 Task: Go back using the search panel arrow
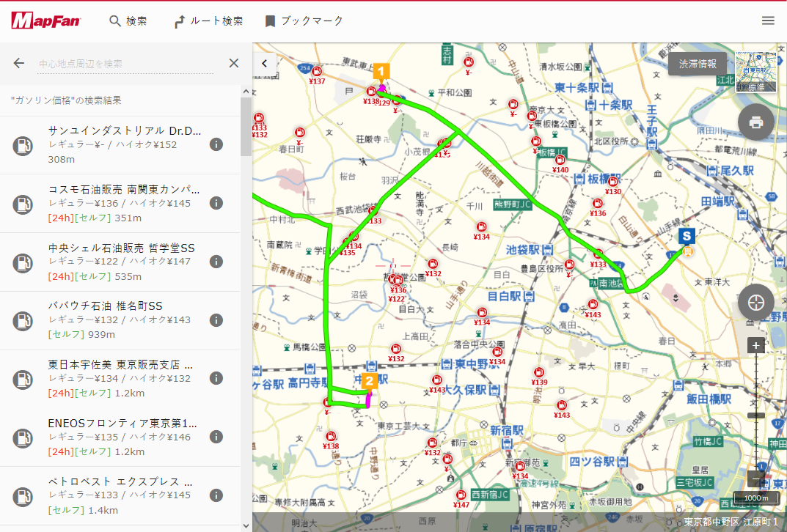pyautogui.click(x=18, y=63)
